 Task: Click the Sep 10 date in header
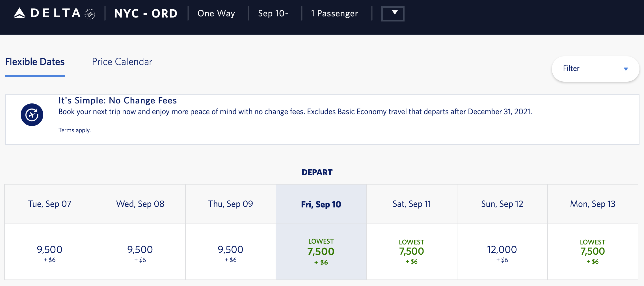(x=273, y=14)
